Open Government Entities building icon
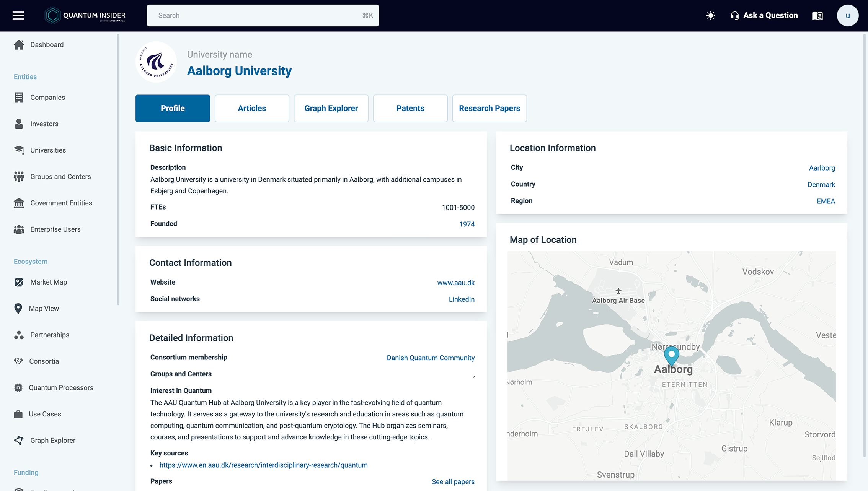Viewport: 868px width, 491px height. point(19,203)
